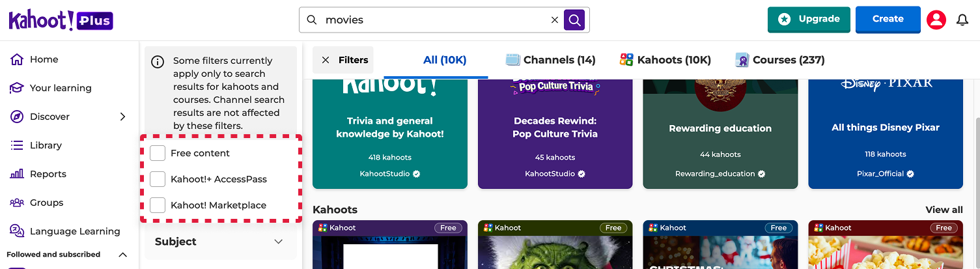
Task: Open the popcorn kahoot thumbnail
Action: [x=886, y=245]
